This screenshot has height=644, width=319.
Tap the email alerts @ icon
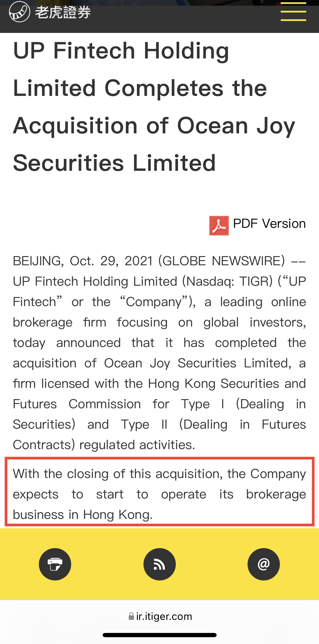263,564
